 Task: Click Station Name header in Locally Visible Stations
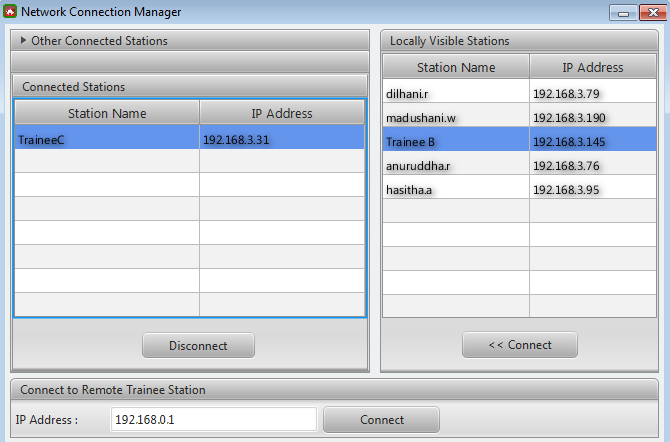click(456, 67)
